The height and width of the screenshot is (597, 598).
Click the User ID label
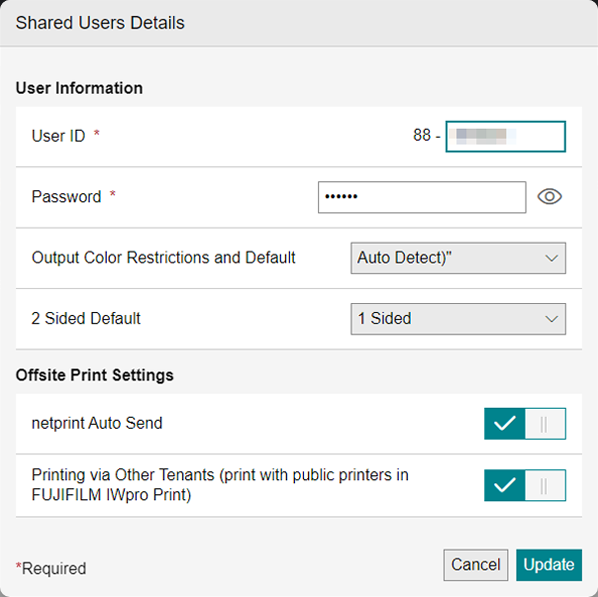(58, 136)
